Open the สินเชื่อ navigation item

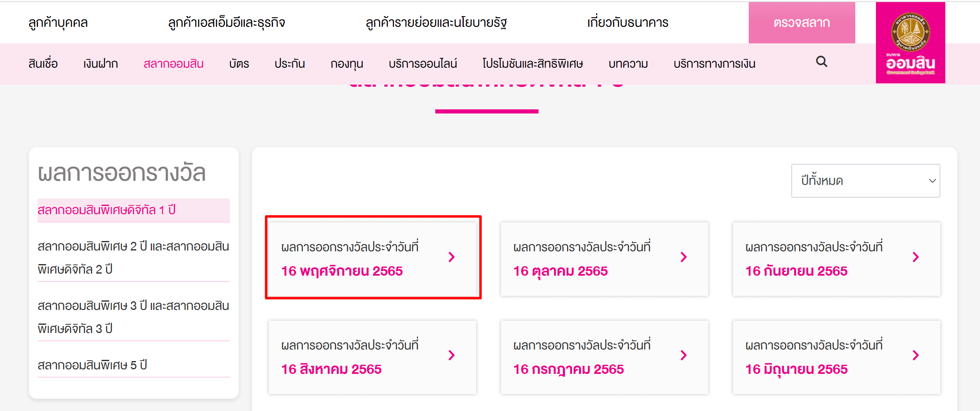click(43, 64)
